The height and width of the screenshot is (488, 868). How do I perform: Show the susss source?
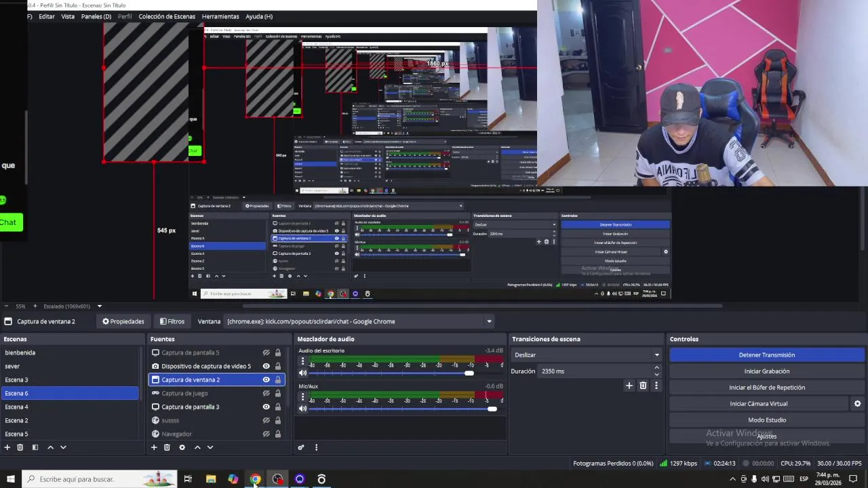coord(266,420)
